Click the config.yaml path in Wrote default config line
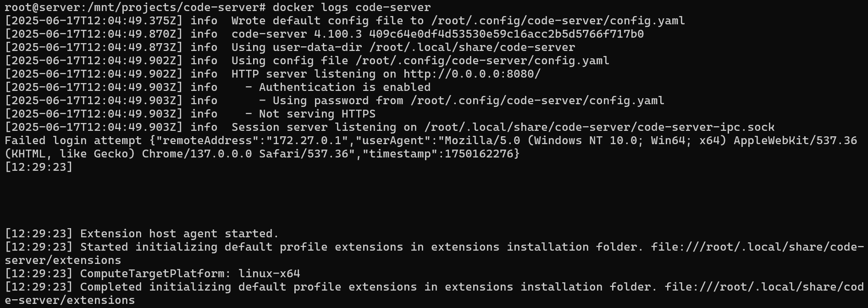This screenshot has height=308, width=868. 558,21
